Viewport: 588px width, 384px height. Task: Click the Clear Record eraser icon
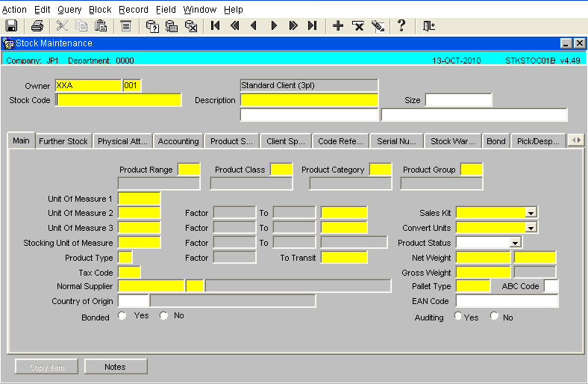(378, 26)
